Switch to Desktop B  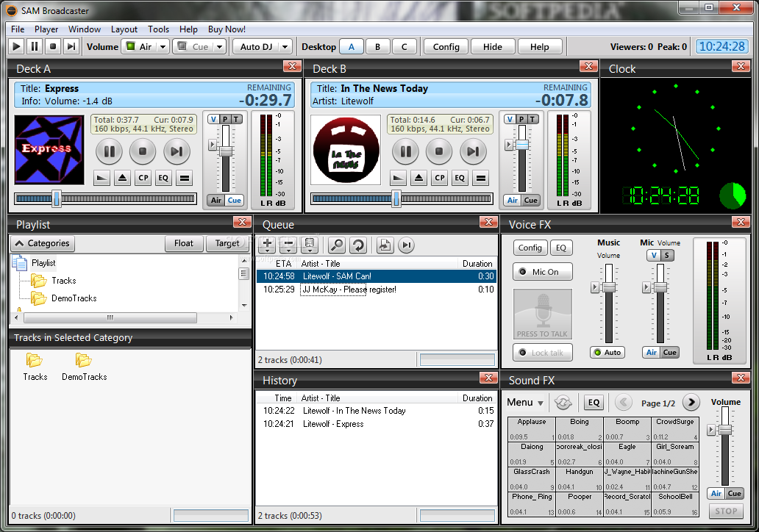[378, 46]
